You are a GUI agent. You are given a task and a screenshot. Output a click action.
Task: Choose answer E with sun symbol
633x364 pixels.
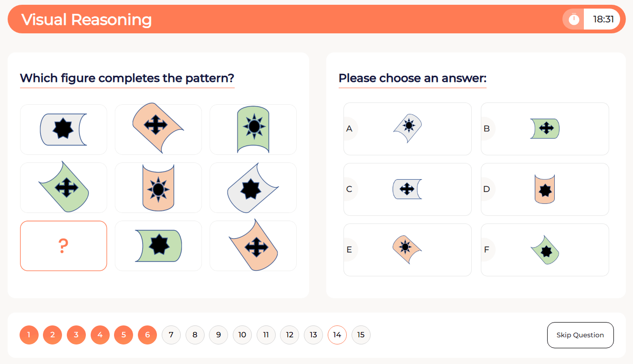pyautogui.click(x=407, y=250)
